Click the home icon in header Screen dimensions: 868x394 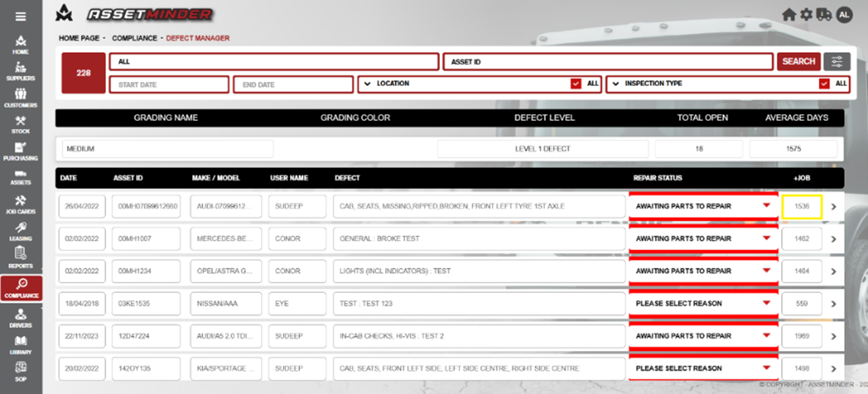coord(789,15)
